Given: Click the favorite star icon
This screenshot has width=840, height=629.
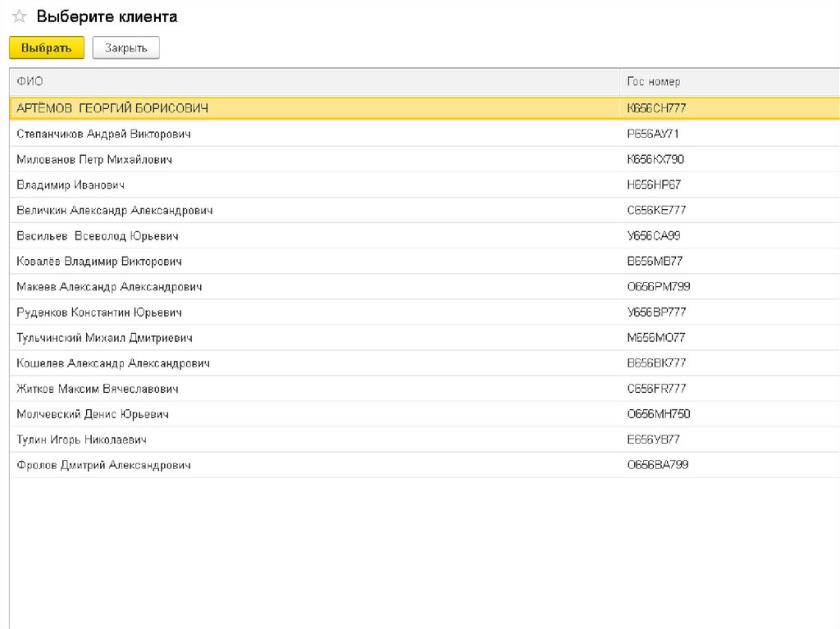Looking at the screenshot, I should 20,17.
